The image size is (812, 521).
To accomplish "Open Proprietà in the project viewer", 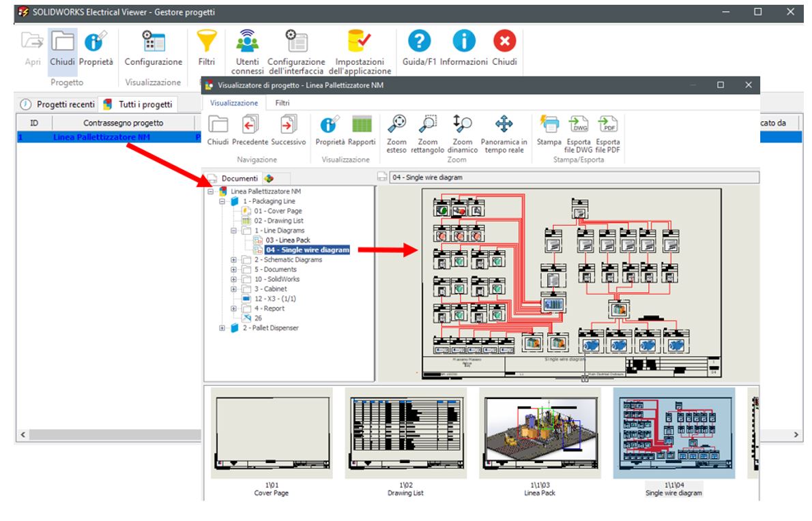I will pyautogui.click(x=330, y=130).
